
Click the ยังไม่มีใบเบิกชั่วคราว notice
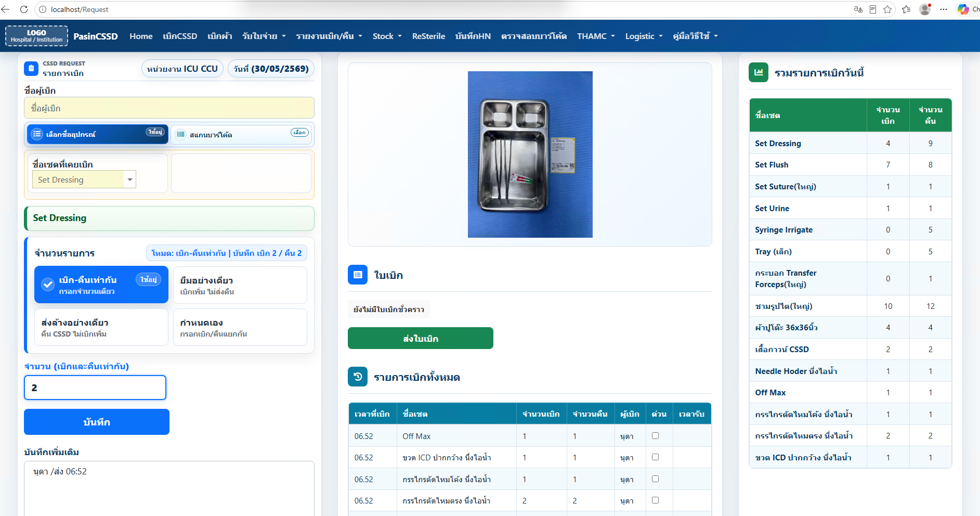click(x=389, y=309)
